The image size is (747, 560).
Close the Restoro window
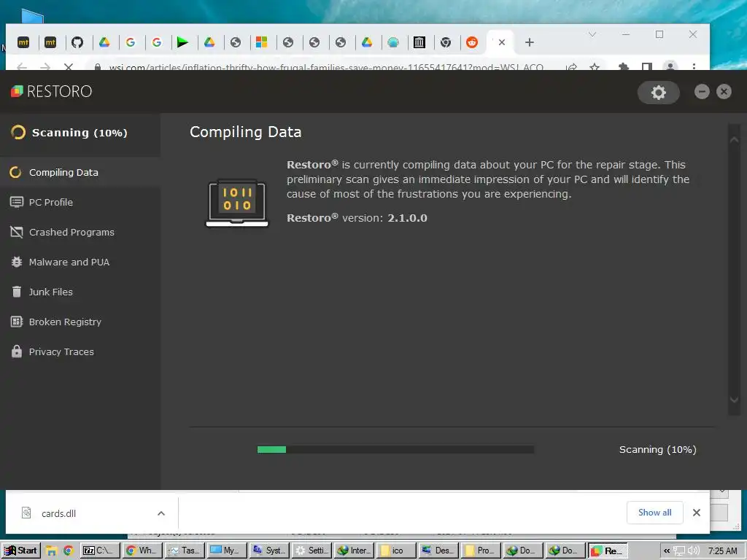tap(724, 91)
